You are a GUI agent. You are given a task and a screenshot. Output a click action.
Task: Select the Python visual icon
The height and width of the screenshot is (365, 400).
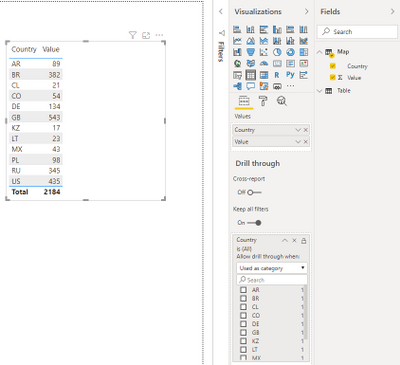coord(290,75)
